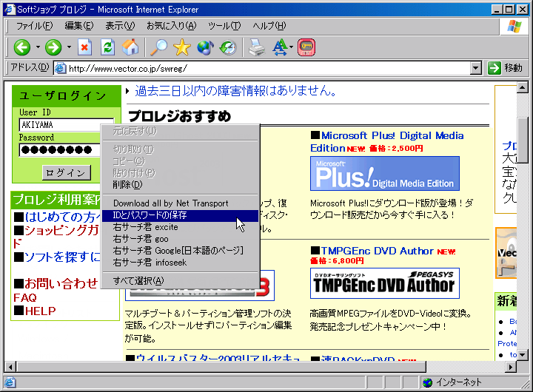The width and height of the screenshot is (533, 392).
Task: Choose 右サーチ君 infoseek menu entry
Action: click(x=180, y=263)
